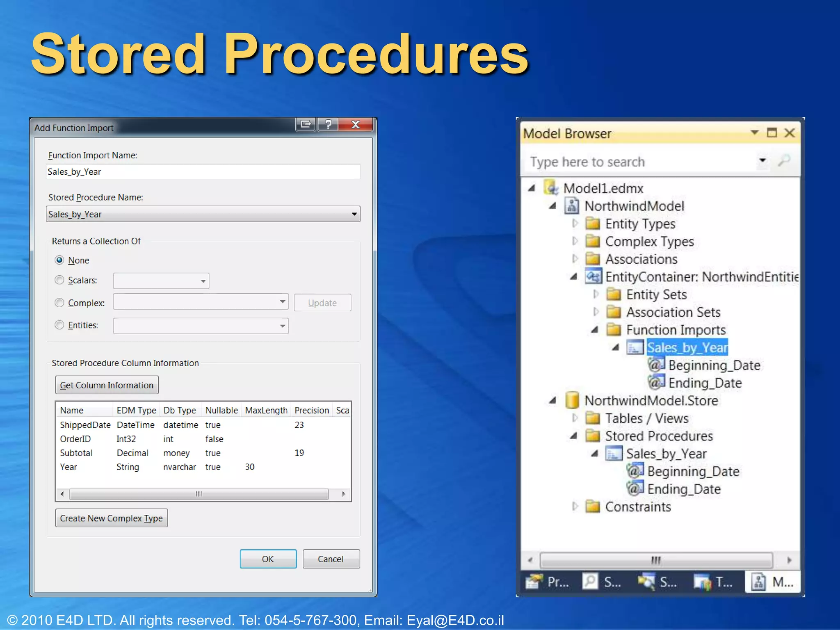Switch to the M... bottom tab

772,582
